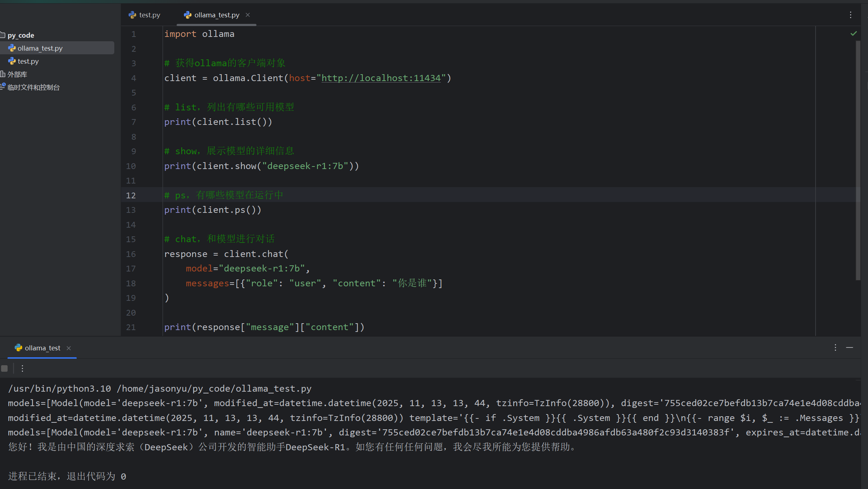Open test.py in project tree

28,61
